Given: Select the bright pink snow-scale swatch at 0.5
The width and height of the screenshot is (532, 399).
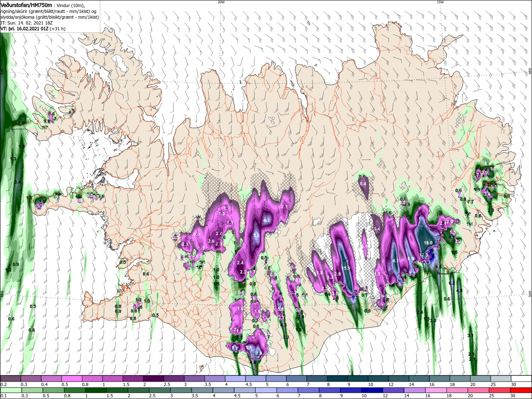Looking at the screenshot, I should tap(71, 379).
